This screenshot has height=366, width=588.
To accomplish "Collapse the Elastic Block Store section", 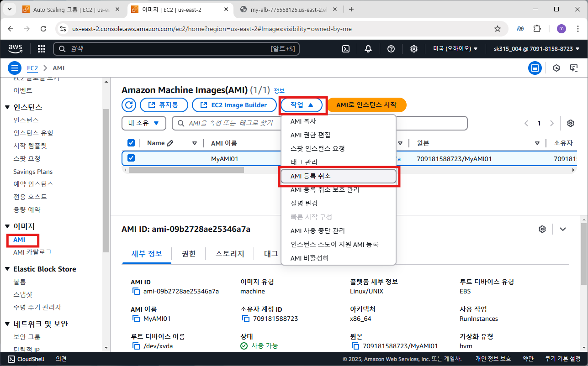I will tap(7, 269).
